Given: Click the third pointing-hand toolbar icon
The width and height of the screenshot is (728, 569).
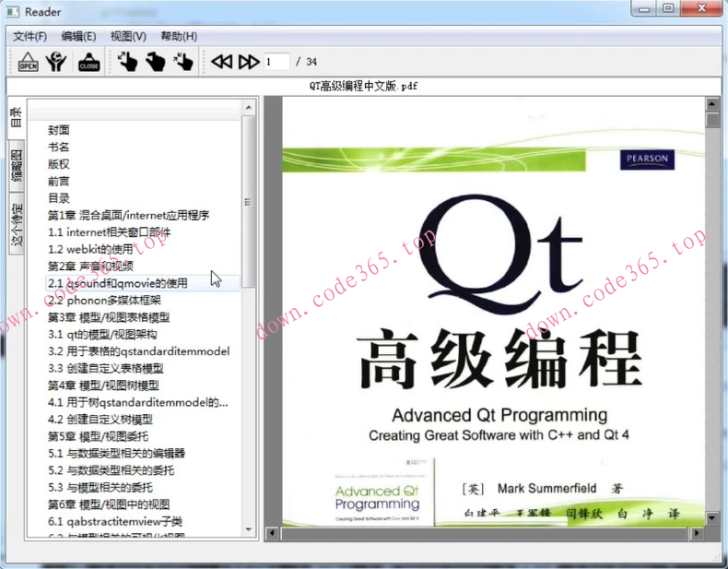Looking at the screenshot, I should (x=183, y=61).
